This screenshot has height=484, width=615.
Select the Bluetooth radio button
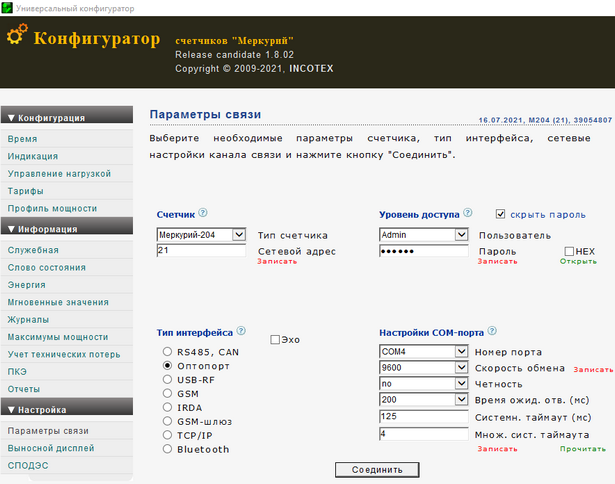click(167, 449)
